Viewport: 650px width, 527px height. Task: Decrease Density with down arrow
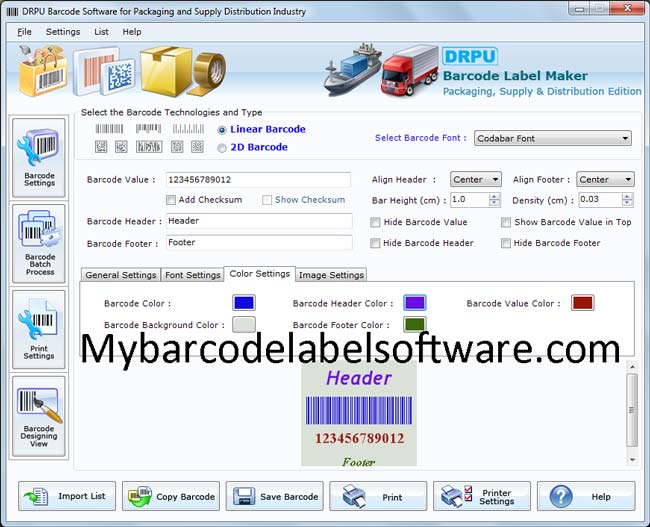628,203
